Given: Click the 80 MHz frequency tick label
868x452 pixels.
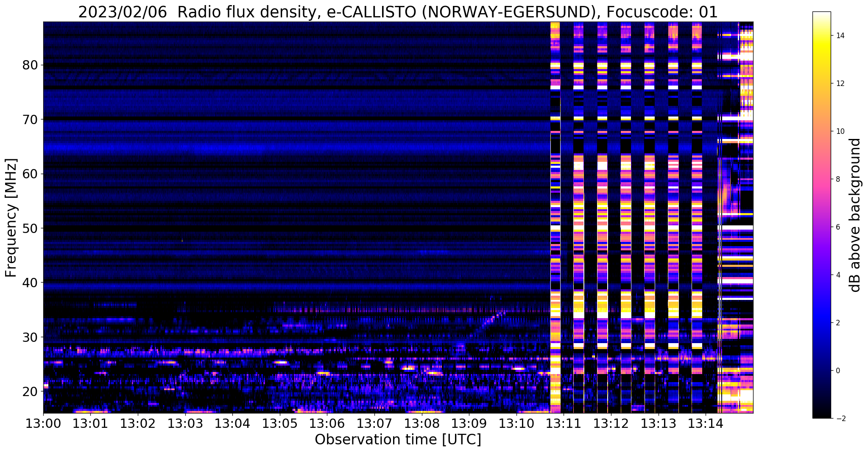Looking at the screenshot, I should coord(30,65).
